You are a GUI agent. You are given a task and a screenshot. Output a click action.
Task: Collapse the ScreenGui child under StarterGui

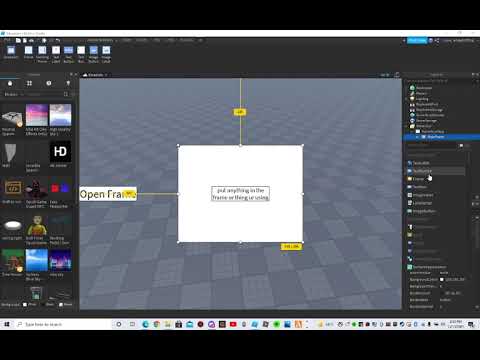coord(413,132)
